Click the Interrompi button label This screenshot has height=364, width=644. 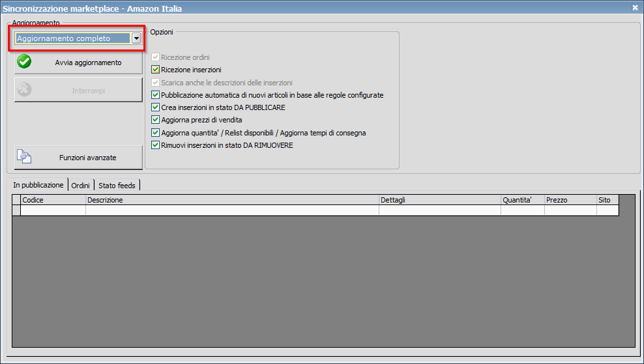click(x=88, y=91)
